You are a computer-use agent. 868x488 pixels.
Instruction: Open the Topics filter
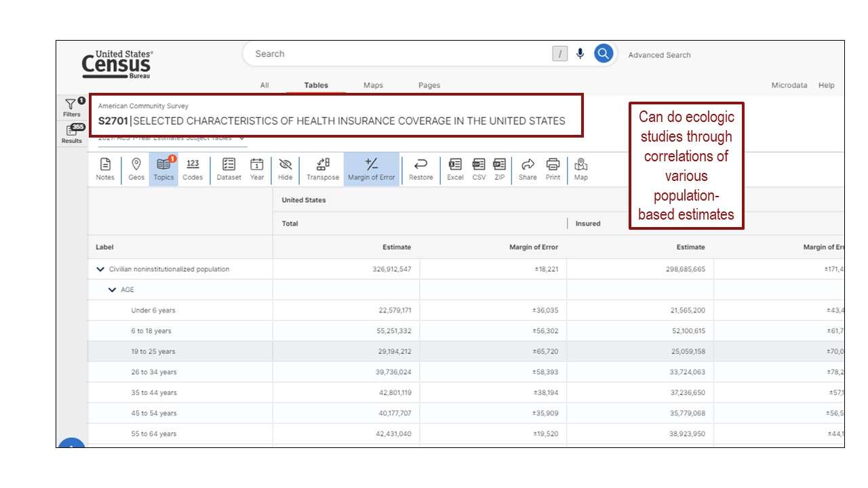click(x=163, y=168)
